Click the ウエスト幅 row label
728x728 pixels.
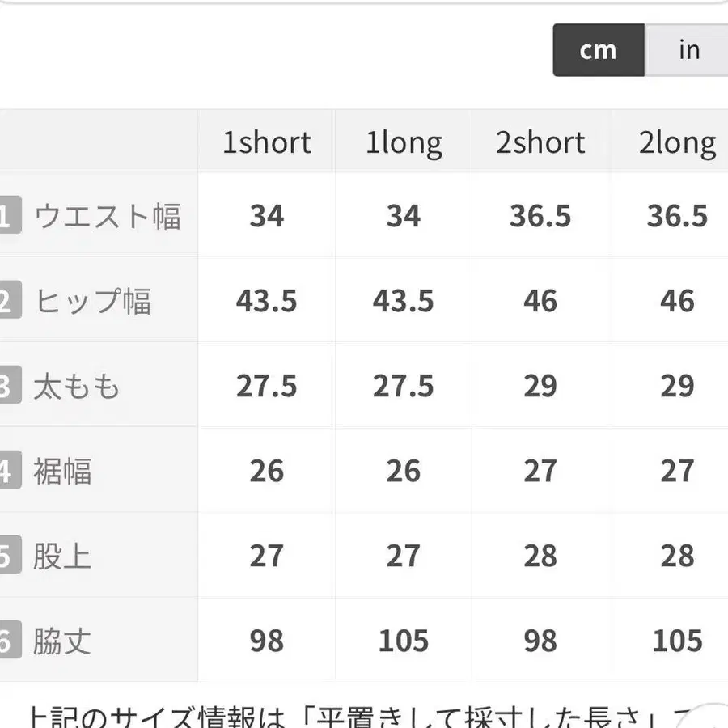click(x=108, y=216)
